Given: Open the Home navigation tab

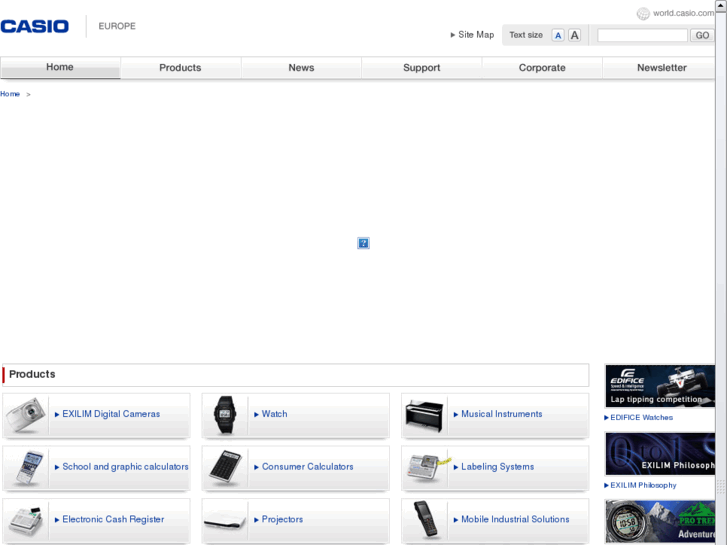Looking at the screenshot, I should pyautogui.click(x=60, y=68).
